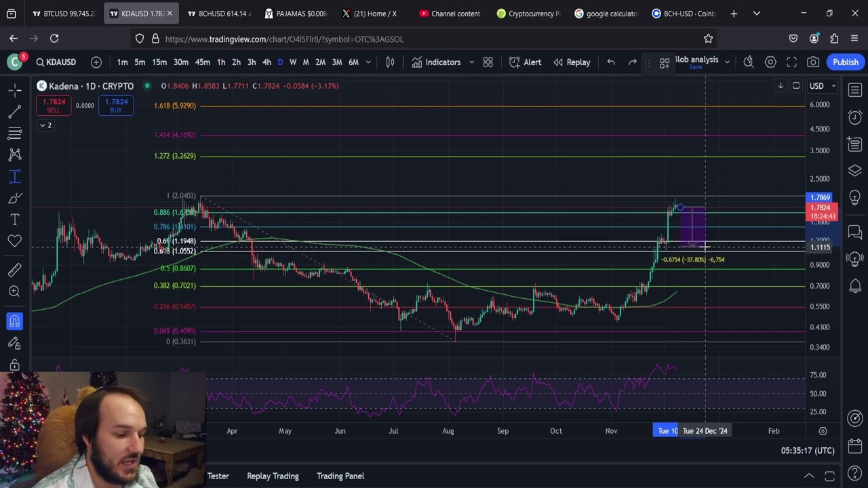The width and height of the screenshot is (868, 488).
Task: Open the watchlist panel icon
Action: (854, 89)
